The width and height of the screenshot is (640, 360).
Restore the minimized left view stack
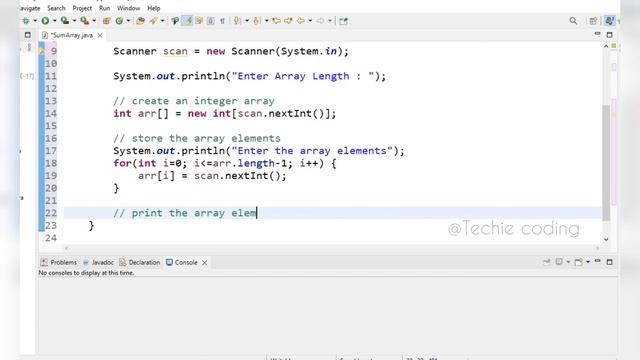(x=27, y=35)
